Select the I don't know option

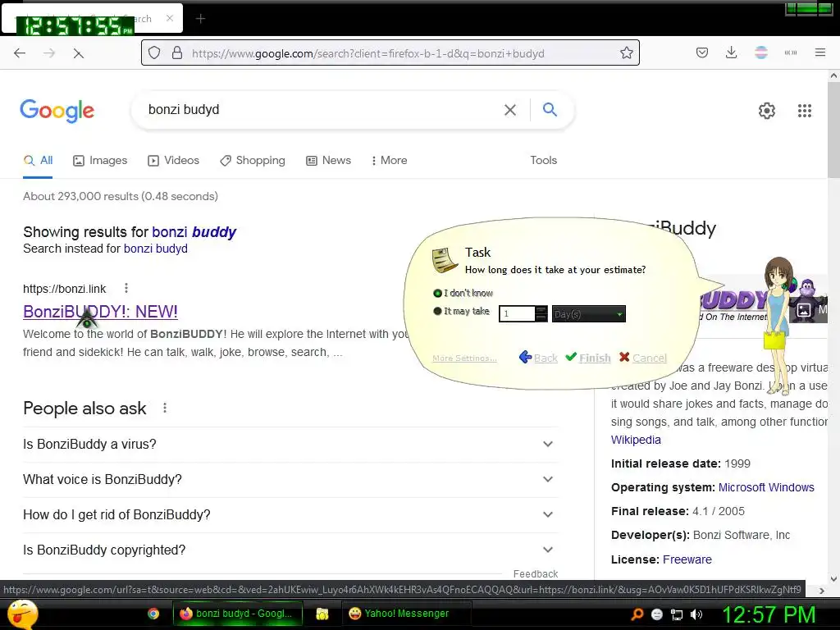463,293
